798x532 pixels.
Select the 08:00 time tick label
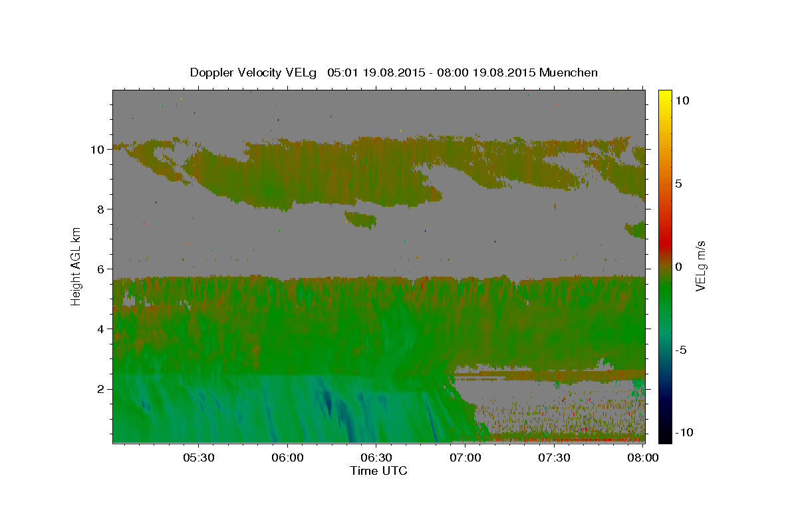click(x=642, y=458)
